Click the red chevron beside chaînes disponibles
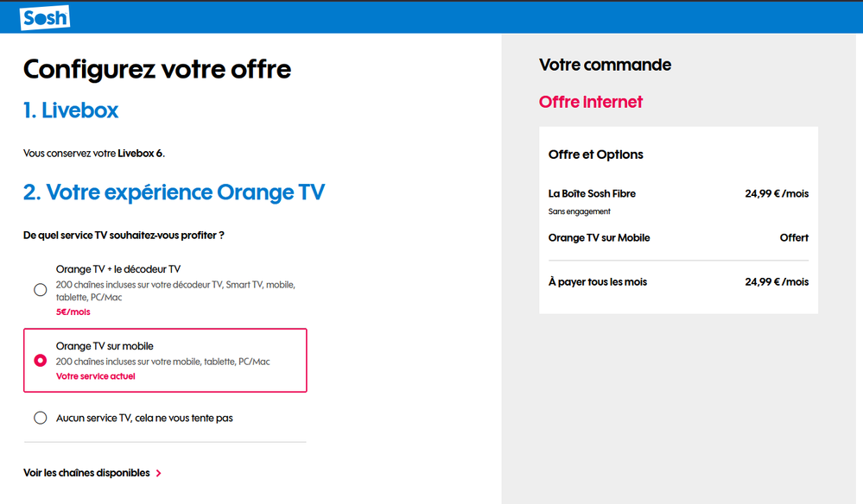 click(158, 473)
